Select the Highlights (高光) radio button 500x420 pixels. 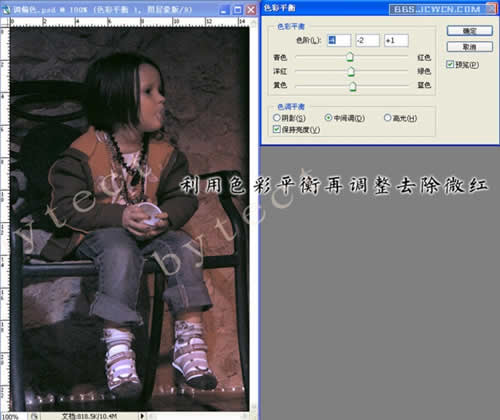[x=387, y=118]
